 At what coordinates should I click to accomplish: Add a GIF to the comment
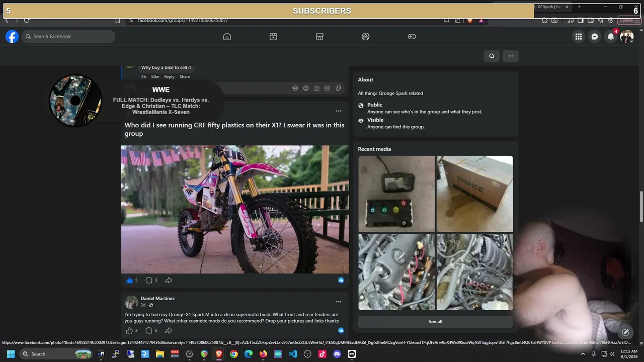[x=327, y=88]
